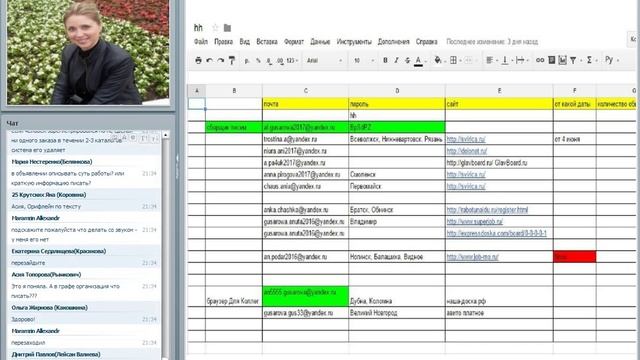Image resolution: width=640 pixels, height=360 pixels.
Task: Click the last change (Последнее изменение) link
Action: pos(492,42)
